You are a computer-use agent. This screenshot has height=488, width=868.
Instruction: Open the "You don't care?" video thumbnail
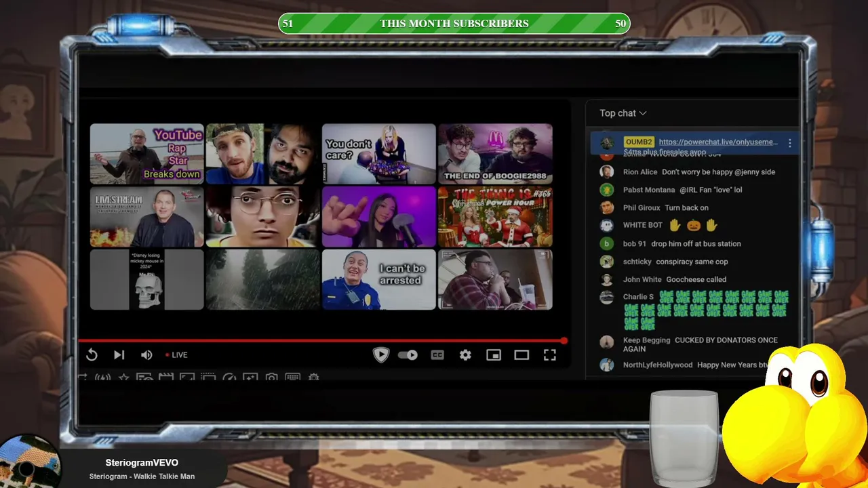tap(378, 154)
